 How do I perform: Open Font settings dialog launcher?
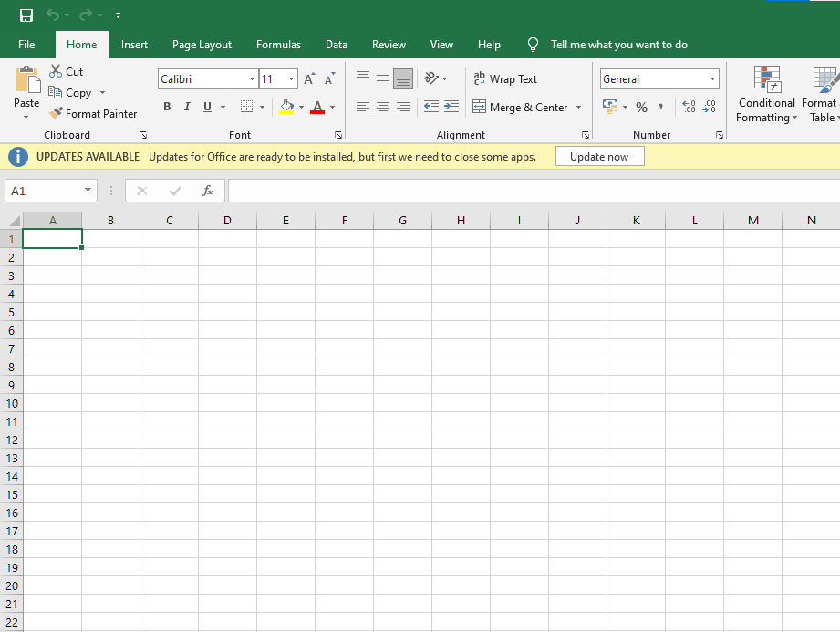pyautogui.click(x=338, y=135)
